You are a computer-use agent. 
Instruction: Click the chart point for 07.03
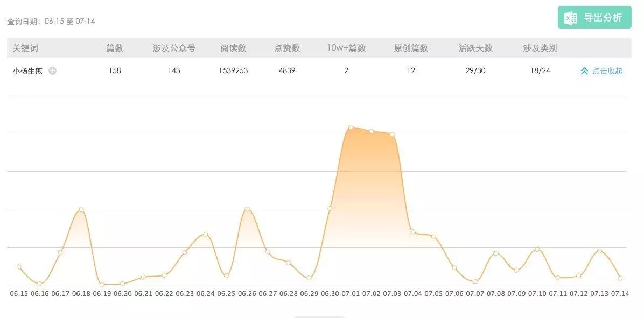point(392,135)
